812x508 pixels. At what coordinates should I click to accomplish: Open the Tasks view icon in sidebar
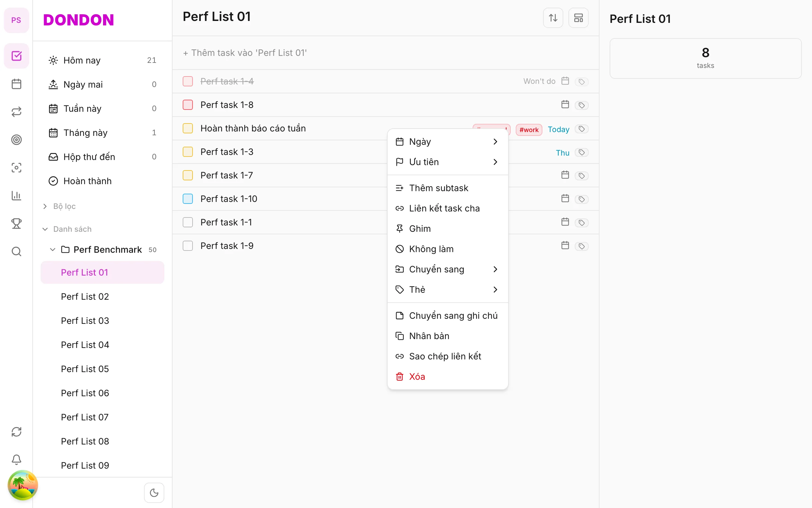pos(16,56)
